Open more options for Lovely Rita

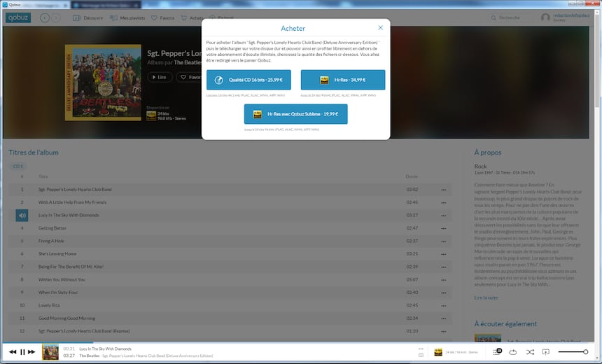click(x=443, y=306)
